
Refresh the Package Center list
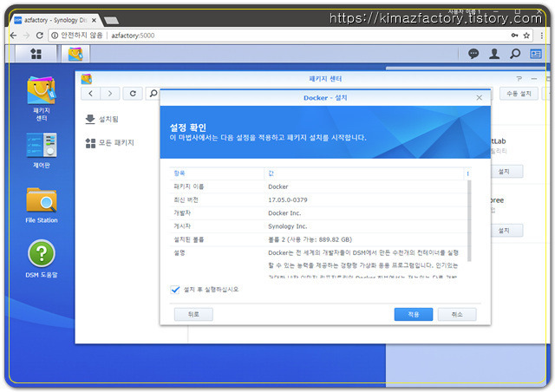tap(133, 94)
